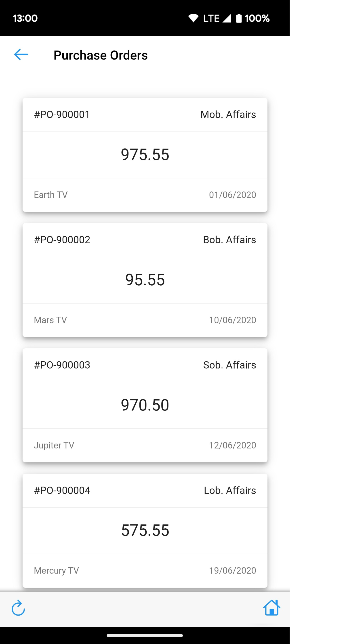Tap the 95.55 amount
Viewport: 362px width, 644px height.
pos(145,280)
